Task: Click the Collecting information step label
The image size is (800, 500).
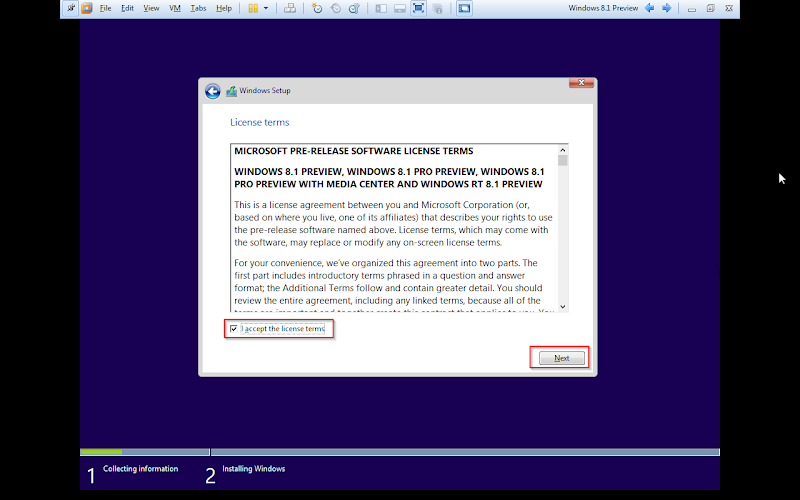Action: (x=140, y=469)
